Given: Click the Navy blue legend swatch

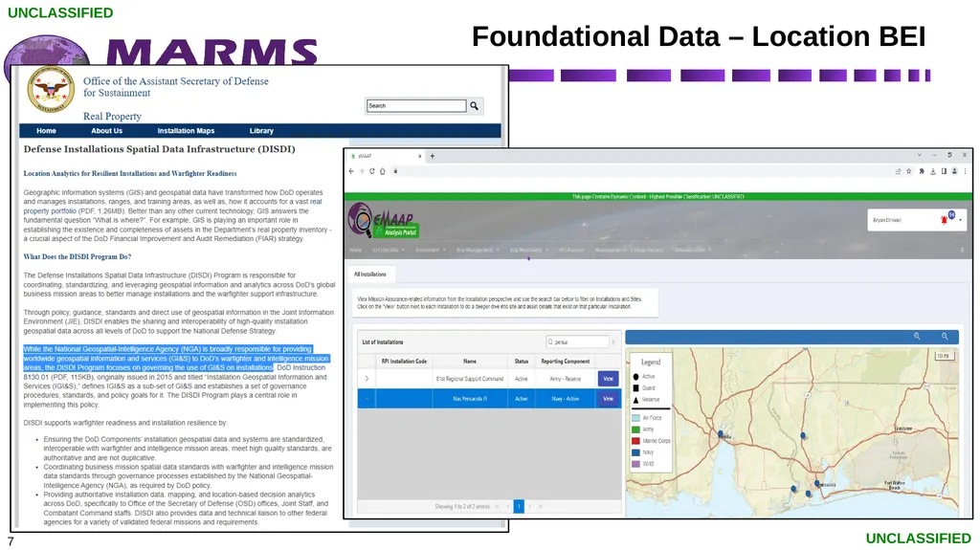Looking at the screenshot, I should [x=635, y=452].
